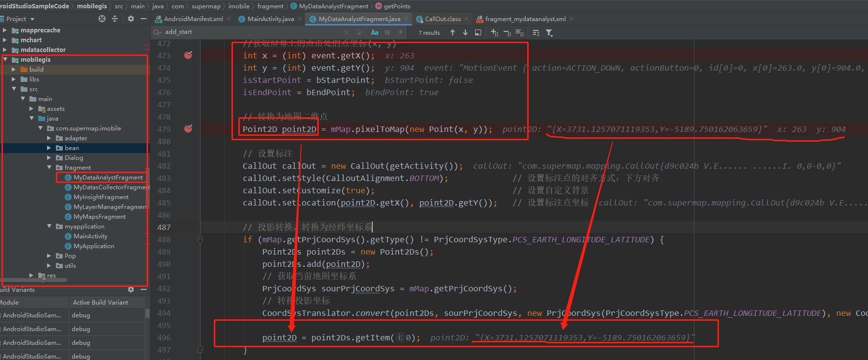This screenshot has width=868, height=360.
Task: Click first debug build variant cell
Action: click(x=107, y=315)
